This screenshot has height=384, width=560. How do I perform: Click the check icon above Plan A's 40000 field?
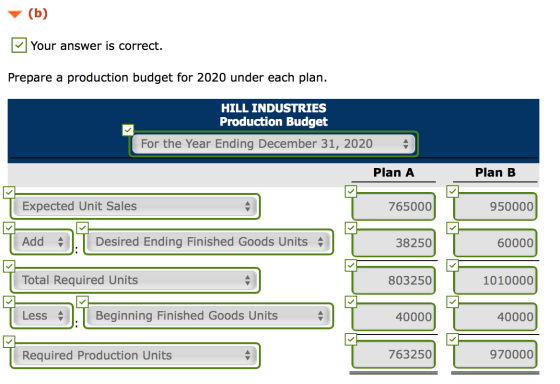[351, 302]
